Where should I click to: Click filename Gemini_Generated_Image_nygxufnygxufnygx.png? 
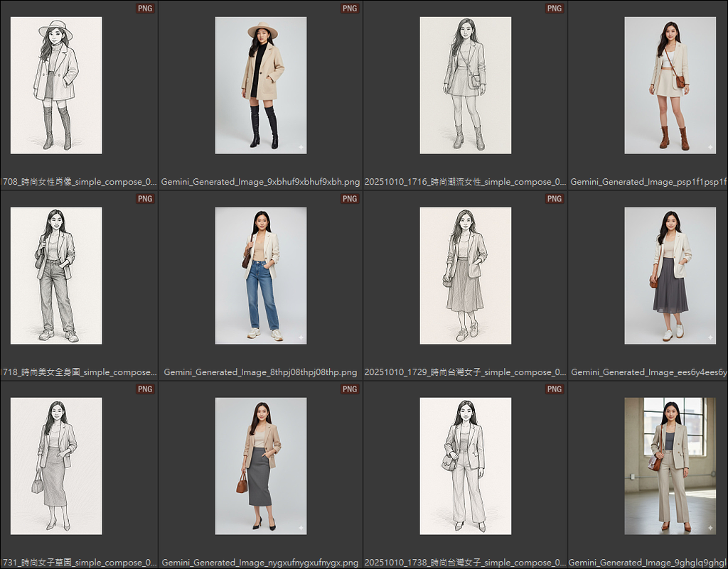[x=260, y=563]
